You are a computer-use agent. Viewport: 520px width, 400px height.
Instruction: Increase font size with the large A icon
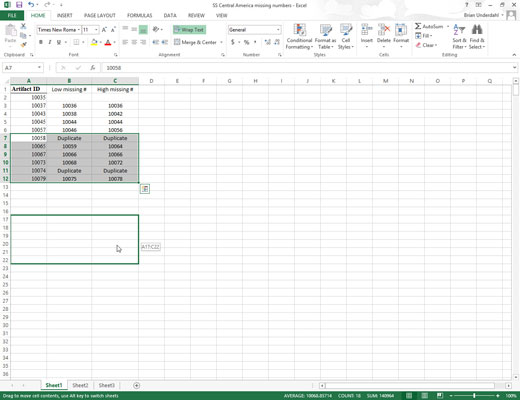coord(104,30)
